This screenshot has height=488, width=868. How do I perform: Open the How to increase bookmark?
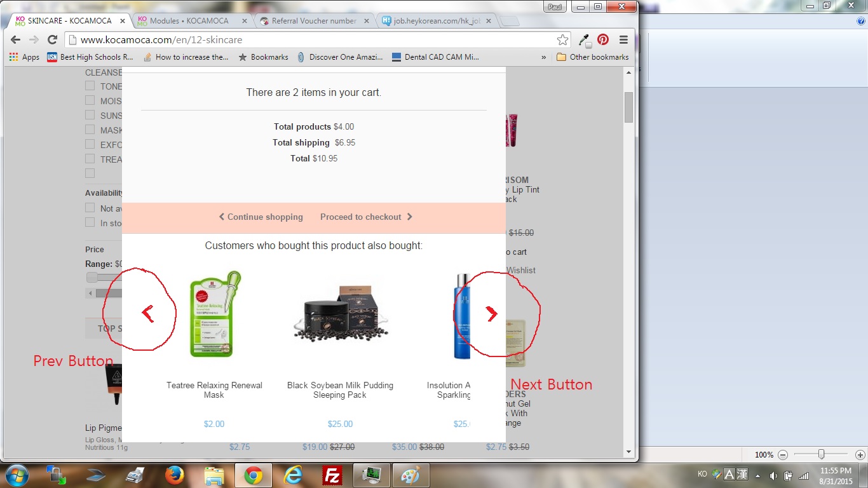tap(186, 57)
